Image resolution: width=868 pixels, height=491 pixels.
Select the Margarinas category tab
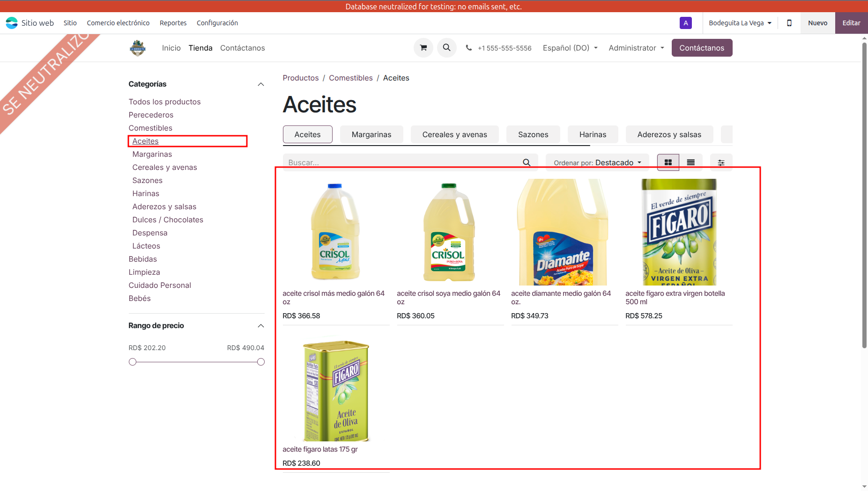[371, 134]
